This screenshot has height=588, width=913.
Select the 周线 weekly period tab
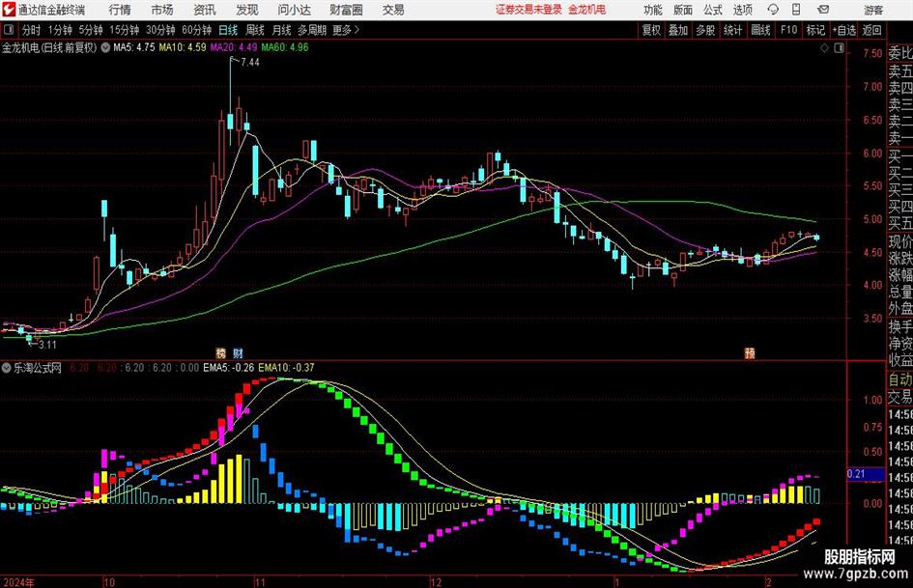coord(255,30)
